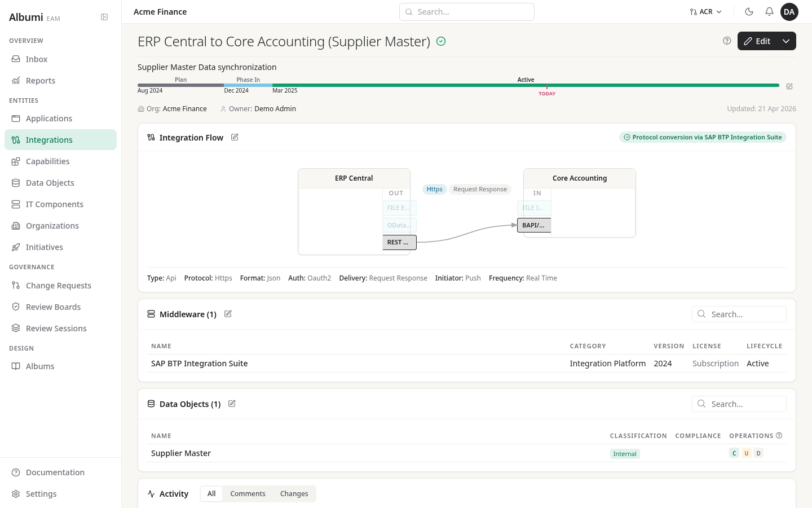Click 'Integration Platform' category cell
This screenshot has width=812, height=508.
pyautogui.click(x=607, y=364)
